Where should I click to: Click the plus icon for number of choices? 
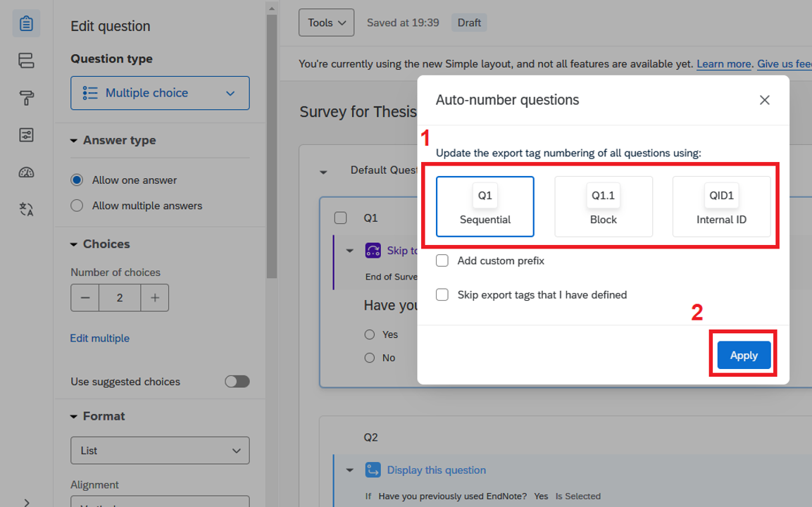coord(154,298)
